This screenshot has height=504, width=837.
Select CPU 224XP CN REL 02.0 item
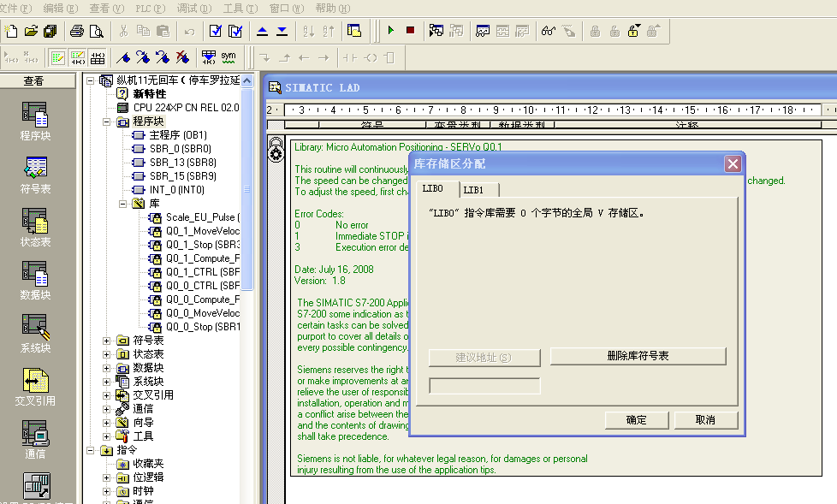(x=186, y=108)
